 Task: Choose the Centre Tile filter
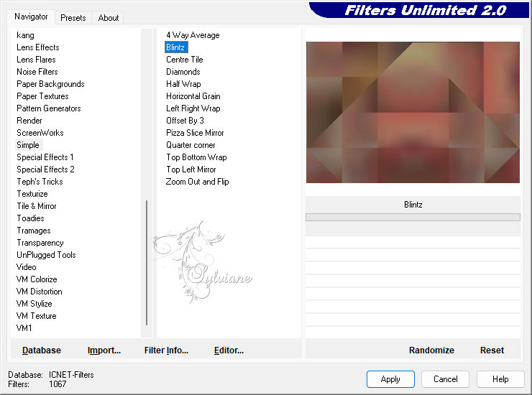click(x=185, y=60)
